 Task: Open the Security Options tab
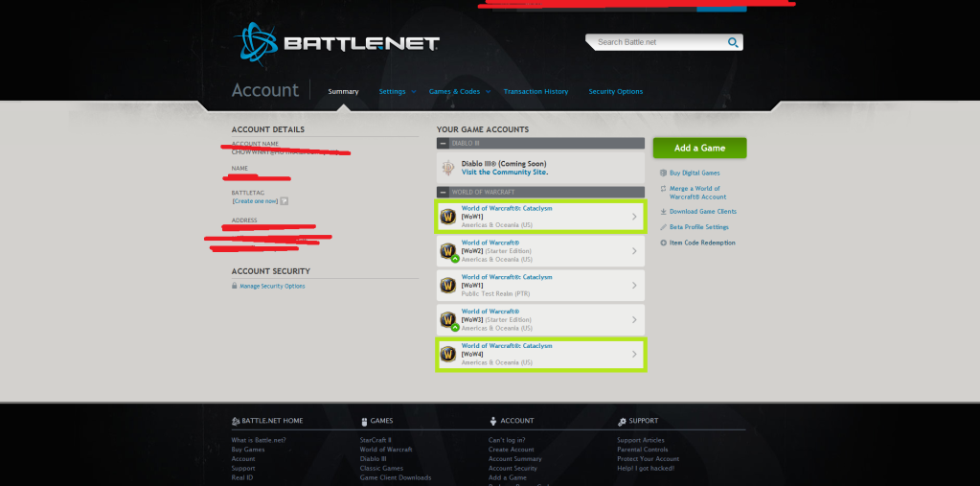pyautogui.click(x=616, y=91)
